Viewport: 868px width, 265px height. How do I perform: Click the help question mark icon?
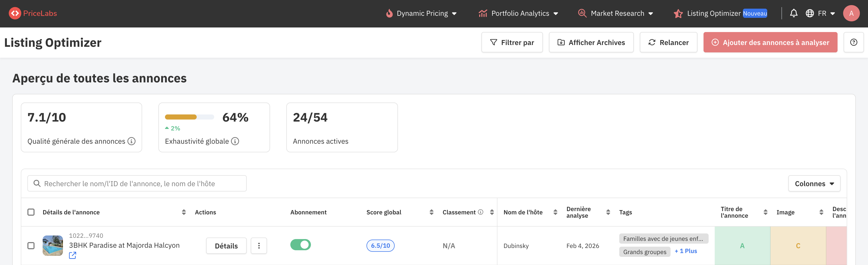853,42
